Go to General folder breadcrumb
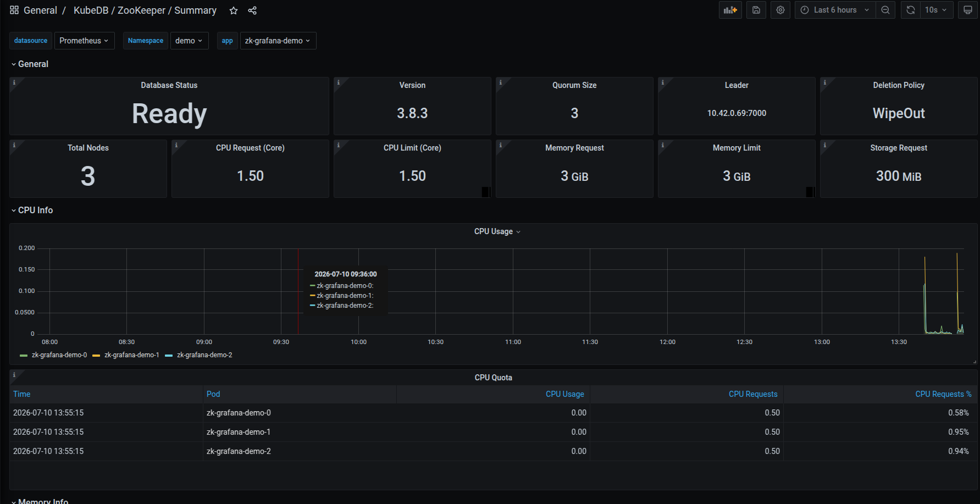This screenshot has width=980, height=504. pos(40,10)
